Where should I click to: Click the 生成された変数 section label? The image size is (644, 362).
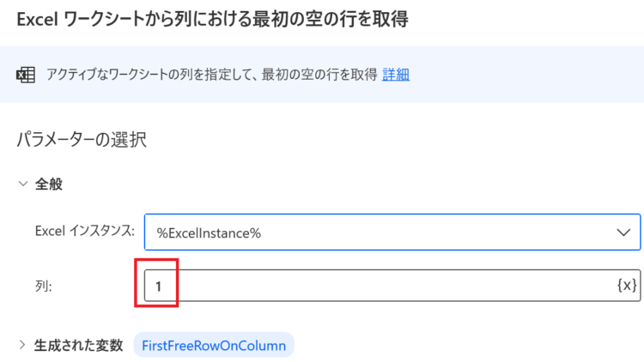pos(78,345)
